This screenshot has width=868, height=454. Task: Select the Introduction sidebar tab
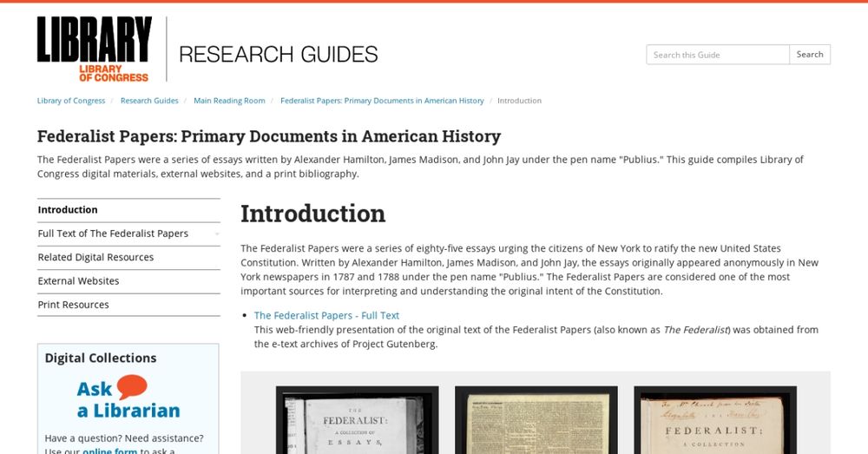pyautogui.click(x=128, y=210)
